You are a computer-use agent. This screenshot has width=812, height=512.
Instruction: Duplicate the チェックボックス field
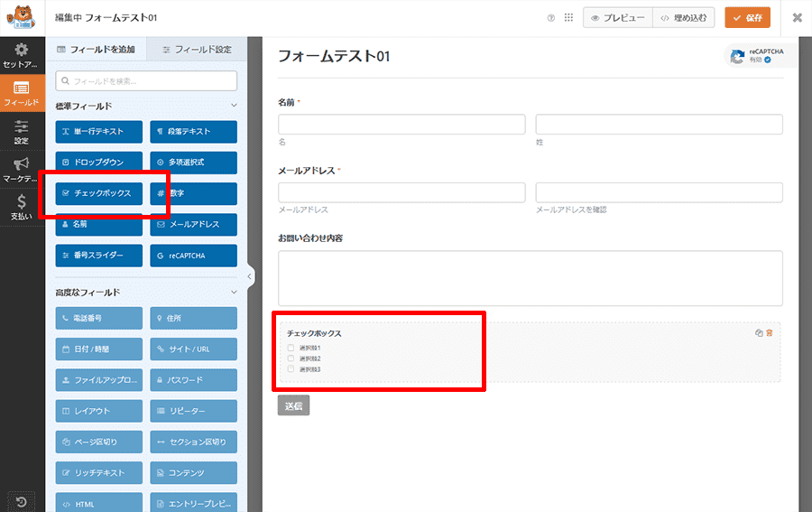click(x=759, y=332)
